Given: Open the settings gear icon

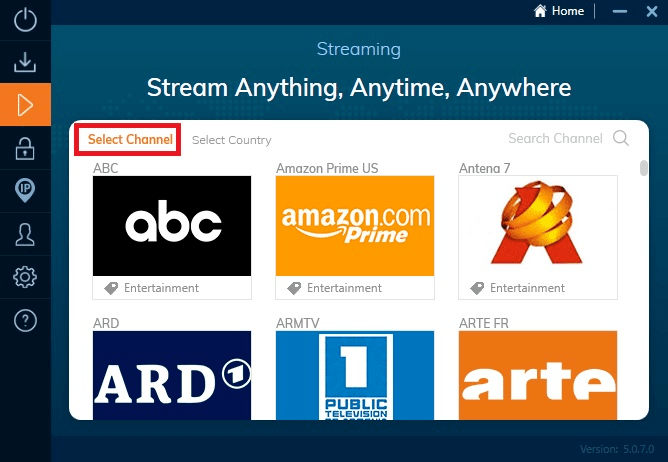Looking at the screenshot, I should pos(25,277).
